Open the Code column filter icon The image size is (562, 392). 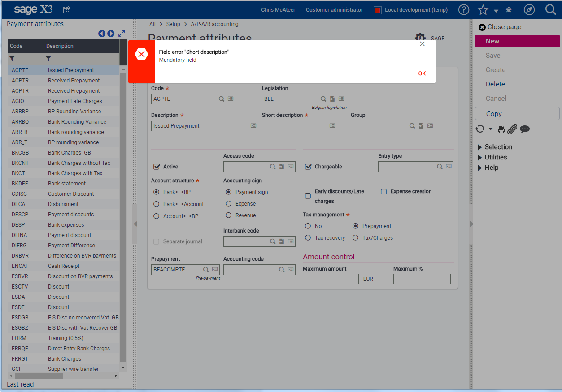[x=12, y=59]
